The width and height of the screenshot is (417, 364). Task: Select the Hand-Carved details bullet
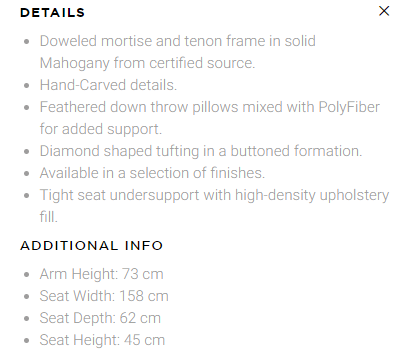[108, 85]
